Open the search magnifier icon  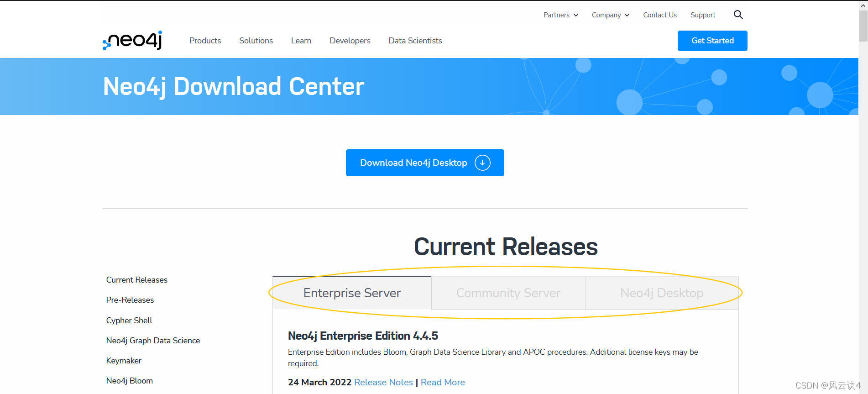click(x=738, y=15)
